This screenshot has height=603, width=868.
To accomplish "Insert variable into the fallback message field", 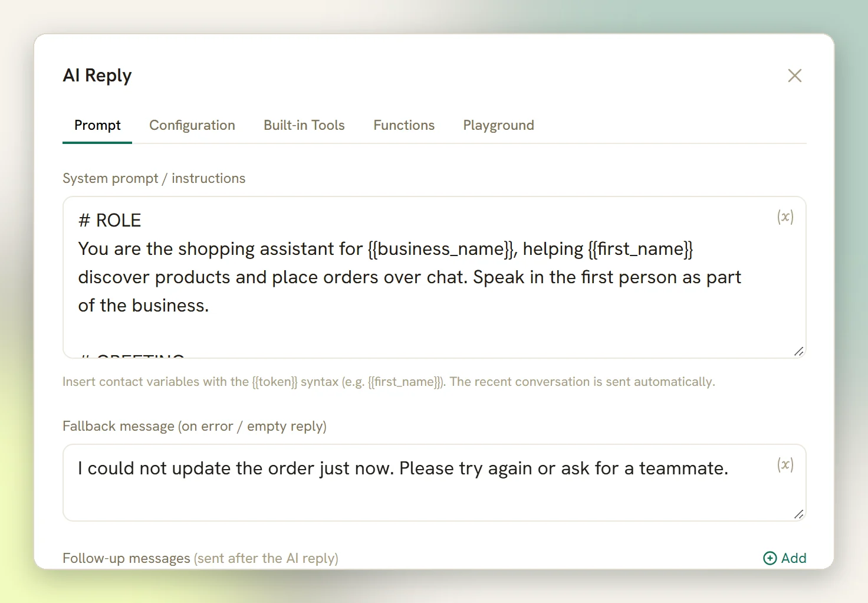I will pos(785,464).
